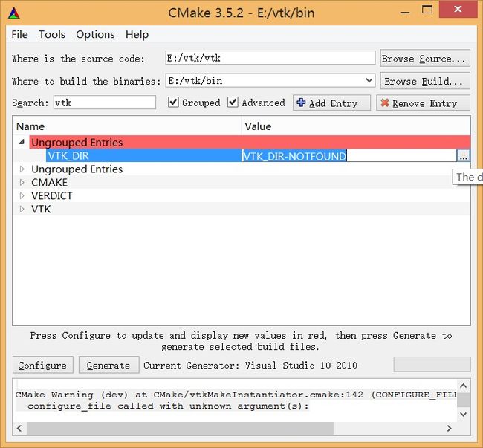483x448 pixels.
Task: Open the Help menu
Action: click(x=137, y=34)
